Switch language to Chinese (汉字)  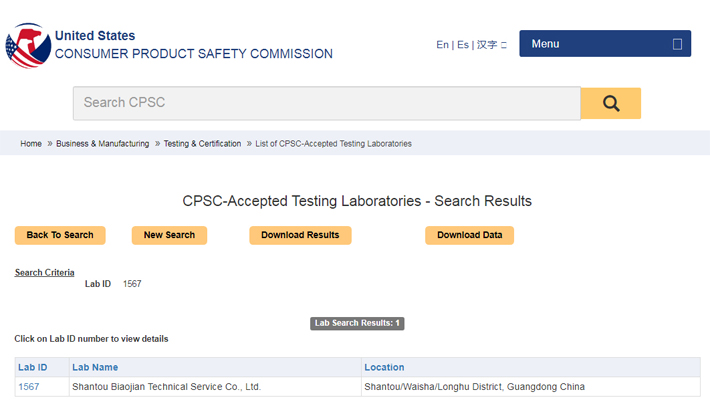pos(487,44)
